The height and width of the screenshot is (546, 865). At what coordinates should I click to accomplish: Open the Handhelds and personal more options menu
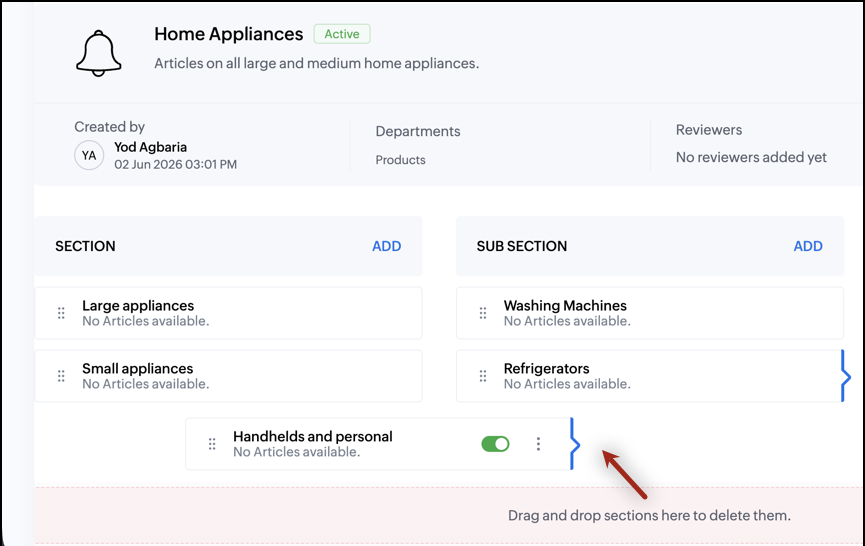tap(538, 444)
